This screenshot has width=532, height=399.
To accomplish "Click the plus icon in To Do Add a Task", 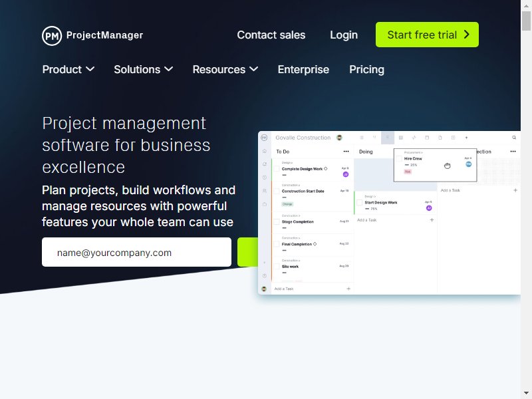I will coord(348,289).
